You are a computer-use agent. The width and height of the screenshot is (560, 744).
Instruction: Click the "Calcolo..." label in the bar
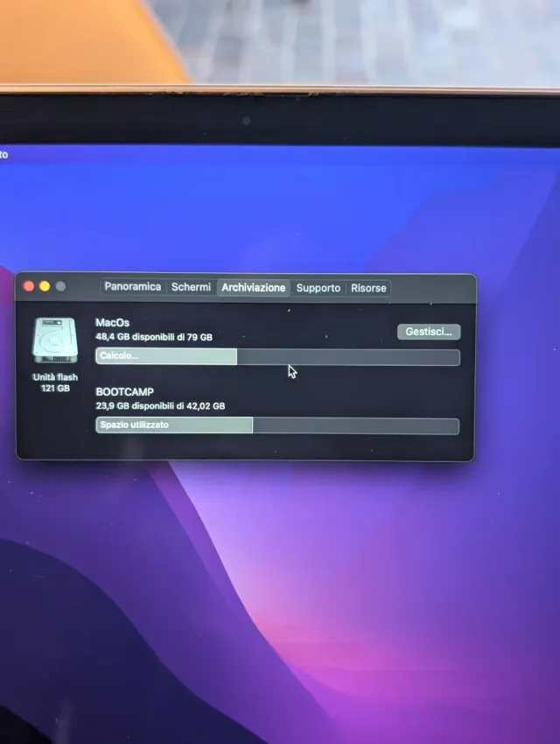click(x=119, y=356)
